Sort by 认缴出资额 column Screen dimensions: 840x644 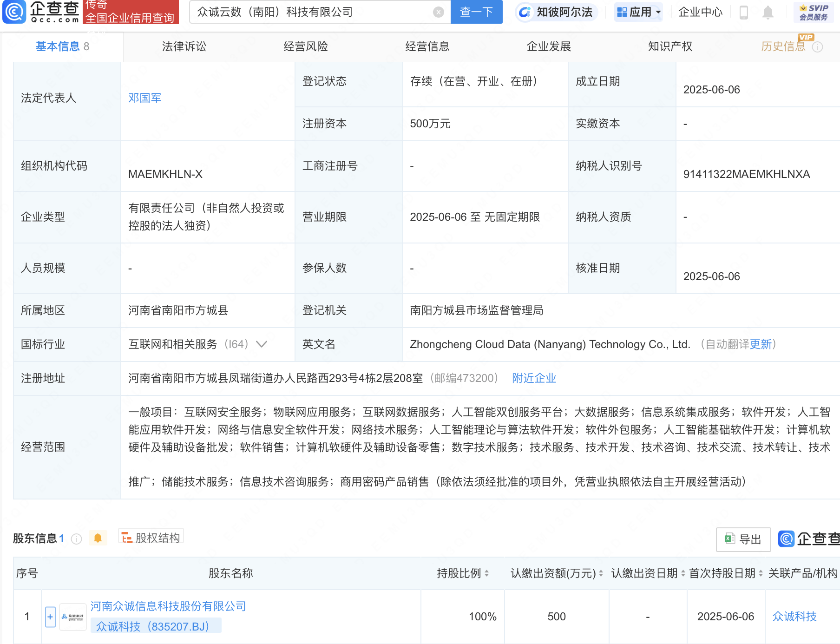pos(601,573)
